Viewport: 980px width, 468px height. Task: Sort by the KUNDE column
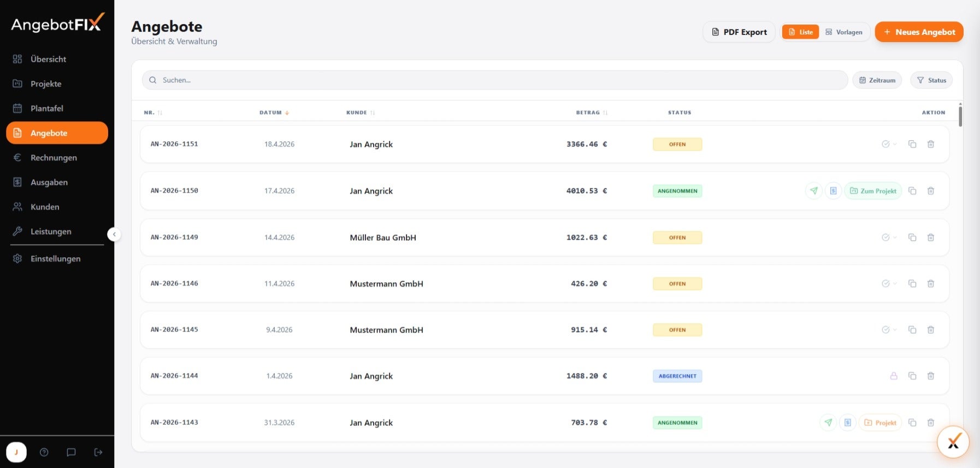coord(361,112)
